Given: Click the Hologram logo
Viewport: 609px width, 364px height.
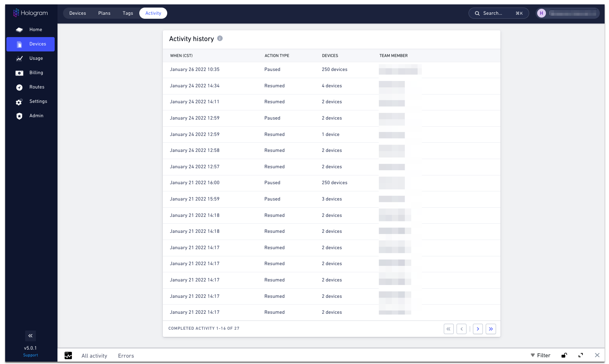Looking at the screenshot, I should (30, 13).
